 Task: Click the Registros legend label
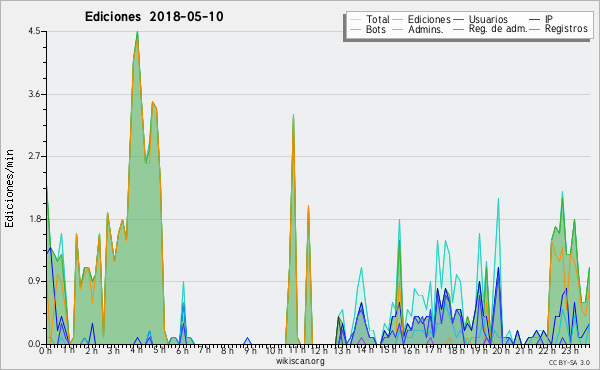point(566,29)
